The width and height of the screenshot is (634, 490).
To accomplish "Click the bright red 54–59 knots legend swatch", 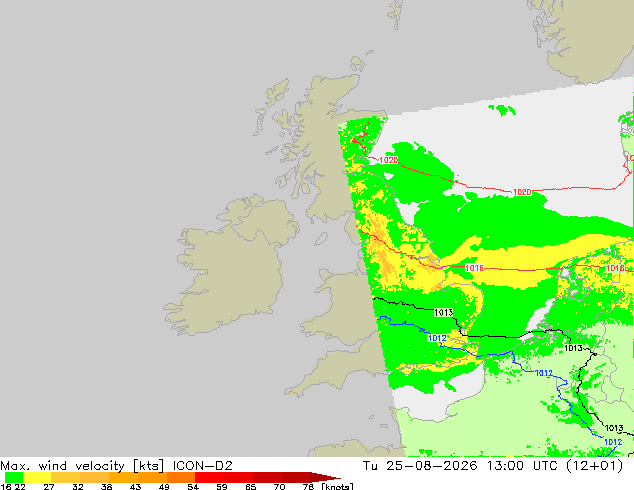I will [210, 477].
